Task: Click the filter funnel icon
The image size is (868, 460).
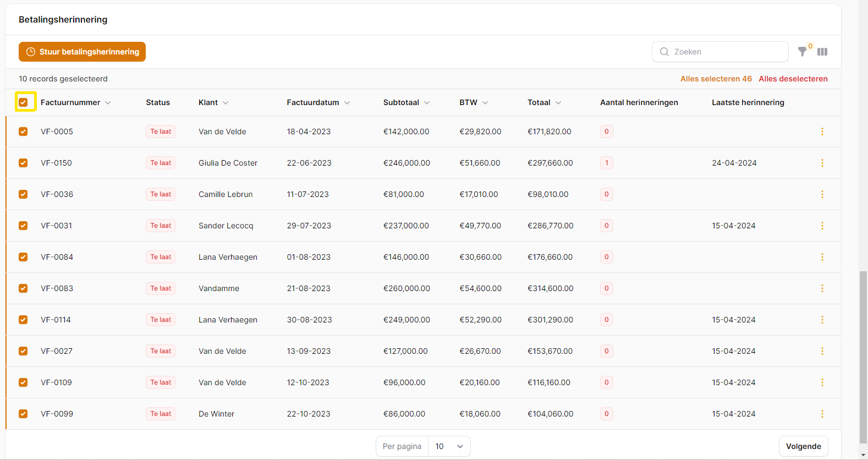Action: tap(803, 52)
